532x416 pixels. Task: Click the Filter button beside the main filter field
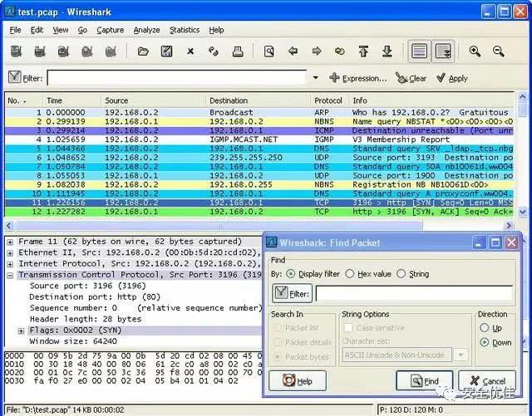(x=26, y=78)
